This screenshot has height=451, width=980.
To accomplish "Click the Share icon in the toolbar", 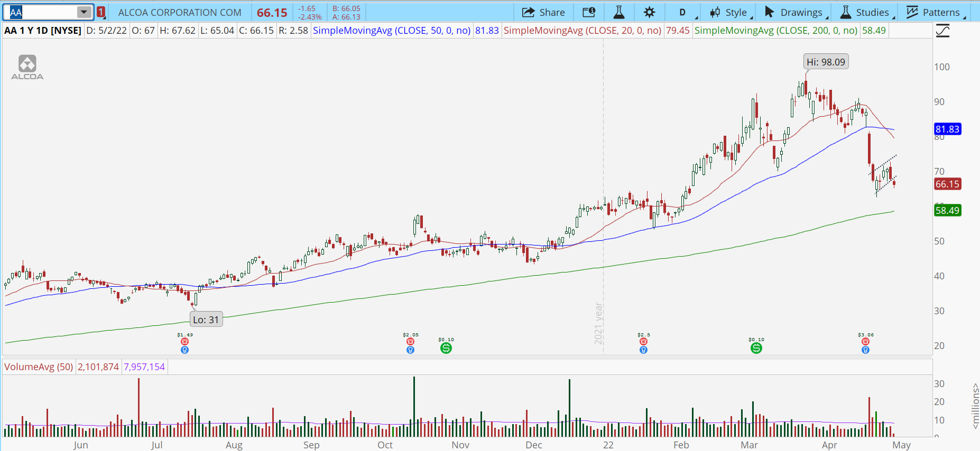I will pos(543,12).
